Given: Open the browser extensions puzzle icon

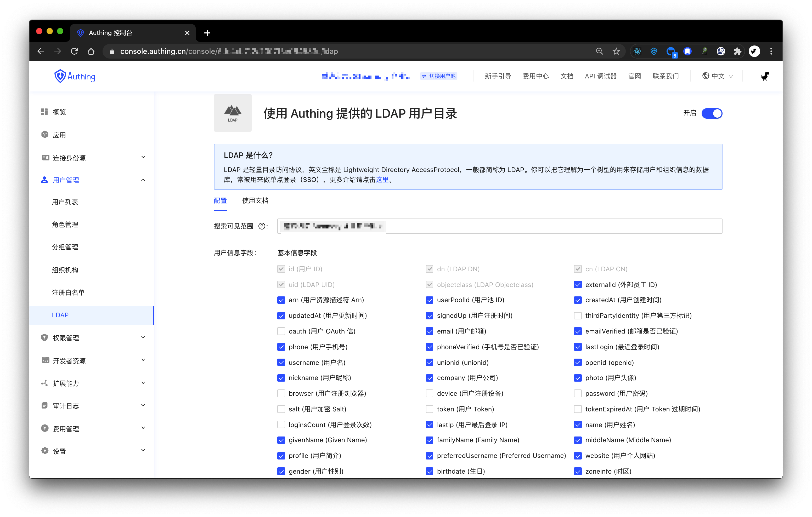Looking at the screenshot, I should pyautogui.click(x=737, y=51).
